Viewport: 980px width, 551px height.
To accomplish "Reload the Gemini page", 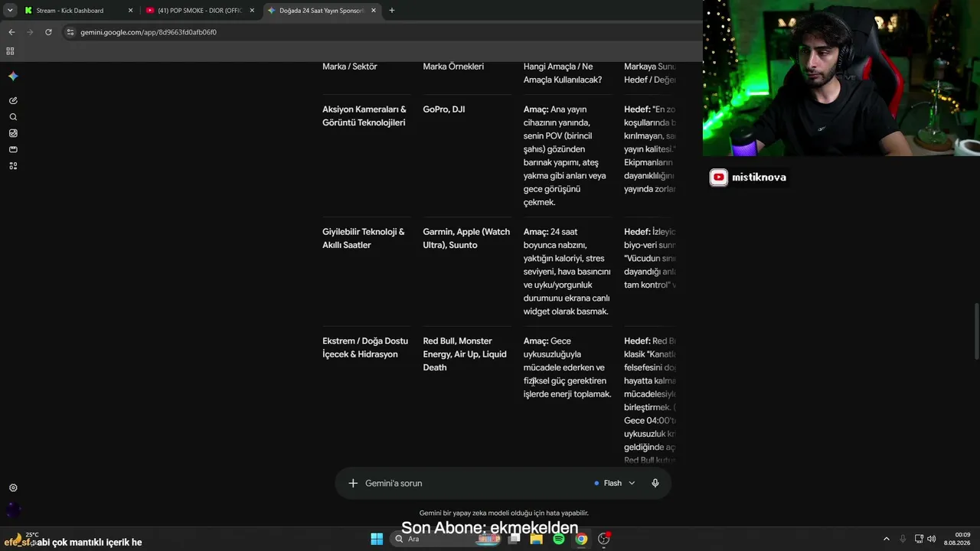I will point(48,32).
